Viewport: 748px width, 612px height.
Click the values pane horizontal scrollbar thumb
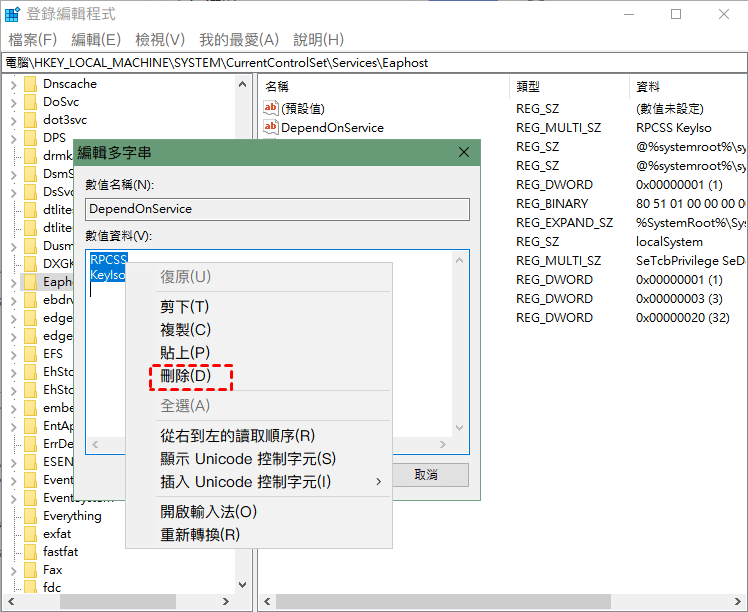(x=443, y=602)
